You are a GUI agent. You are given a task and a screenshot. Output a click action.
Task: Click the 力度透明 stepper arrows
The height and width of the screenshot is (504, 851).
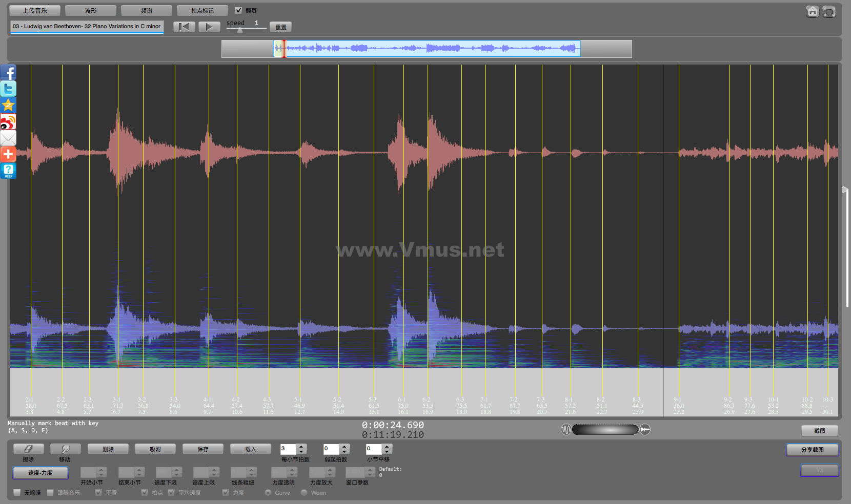click(292, 472)
